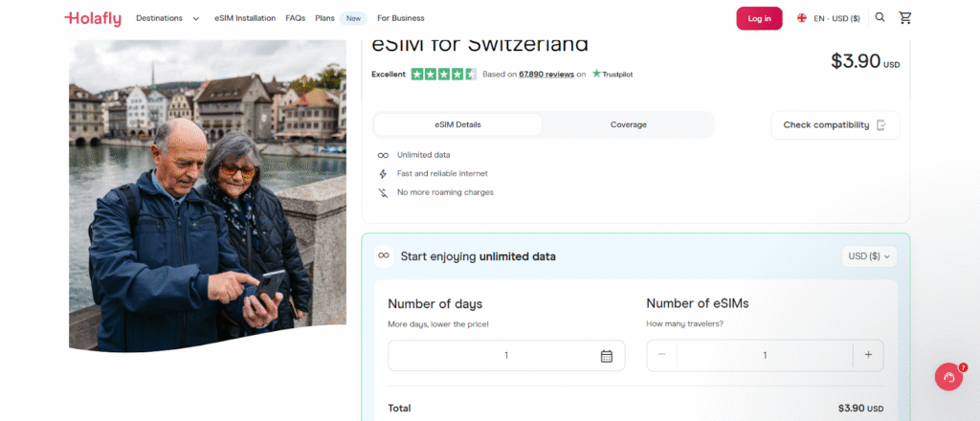Click the Trustpilot star rating
The height and width of the screenshot is (421, 980).
pyautogui.click(x=444, y=75)
